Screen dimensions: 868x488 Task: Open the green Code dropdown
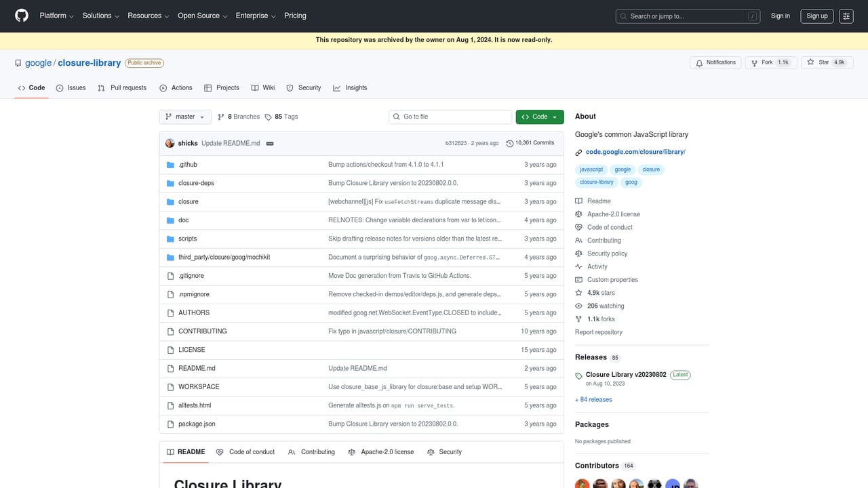click(x=539, y=117)
